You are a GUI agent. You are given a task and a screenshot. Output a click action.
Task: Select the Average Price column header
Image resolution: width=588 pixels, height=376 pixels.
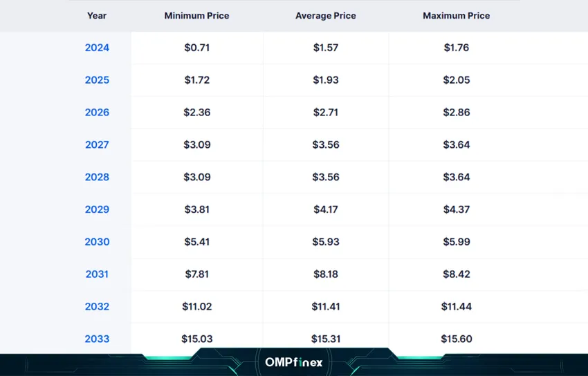[325, 15]
